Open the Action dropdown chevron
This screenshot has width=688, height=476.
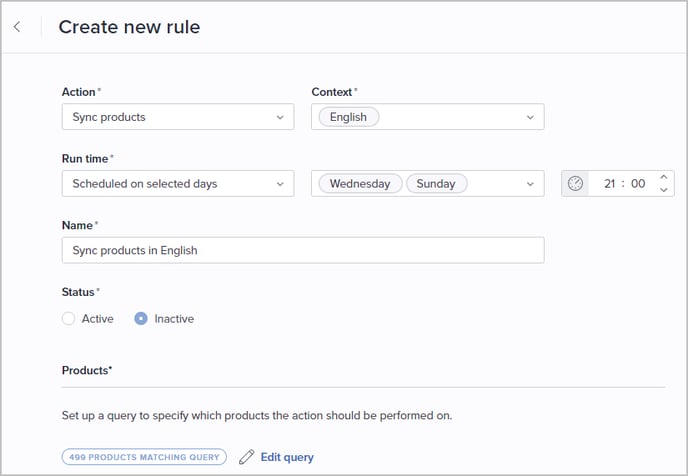tap(280, 117)
